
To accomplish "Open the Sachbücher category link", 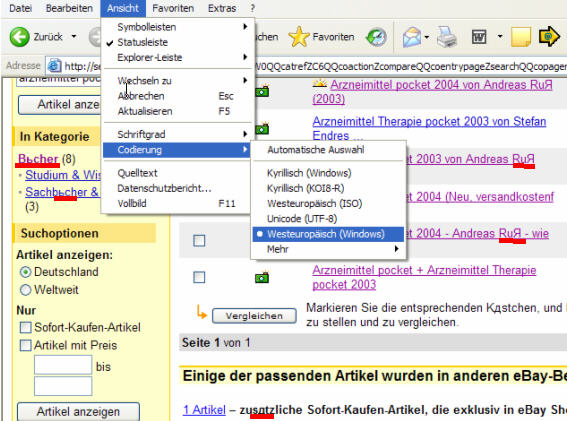I will 62,192.
